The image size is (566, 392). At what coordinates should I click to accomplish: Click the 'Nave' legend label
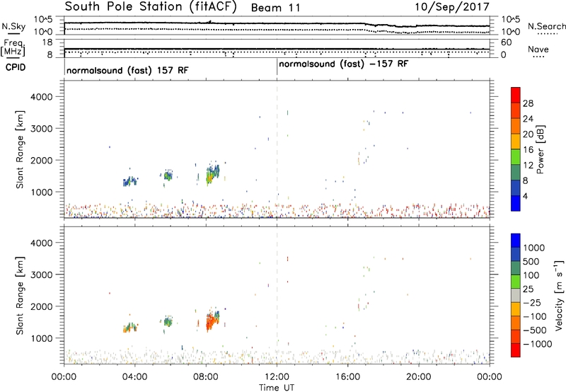(538, 49)
